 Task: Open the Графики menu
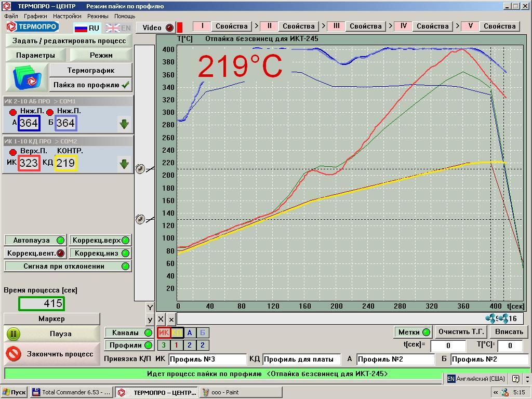35,16
